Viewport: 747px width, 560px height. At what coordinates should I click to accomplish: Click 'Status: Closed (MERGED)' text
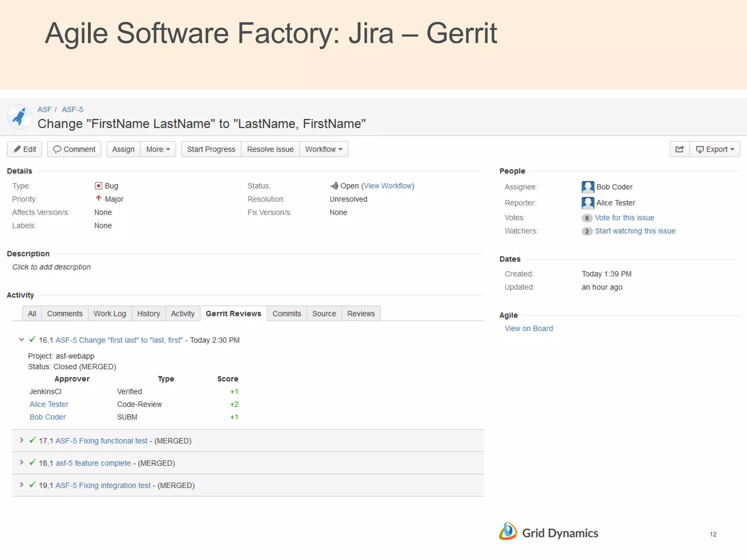(72, 367)
